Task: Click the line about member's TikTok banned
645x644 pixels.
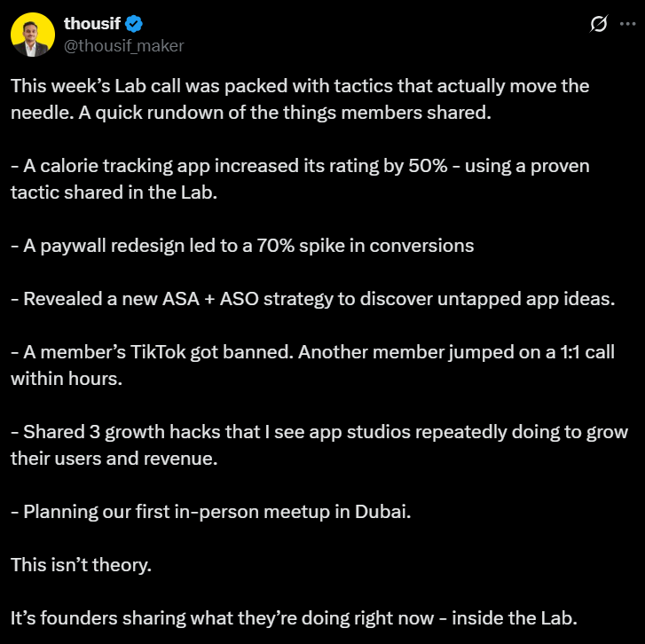Action: pyautogui.click(x=312, y=365)
